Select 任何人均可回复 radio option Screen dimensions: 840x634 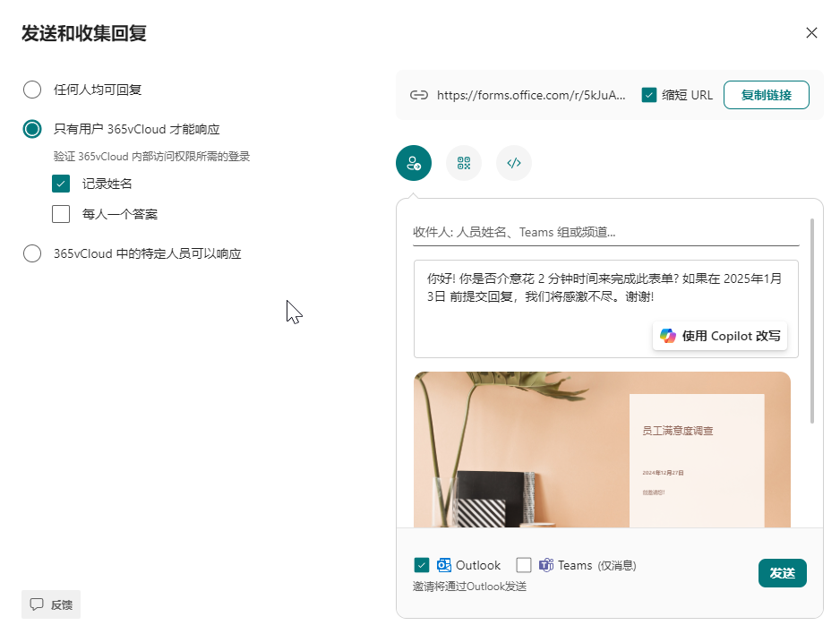click(32, 90)
